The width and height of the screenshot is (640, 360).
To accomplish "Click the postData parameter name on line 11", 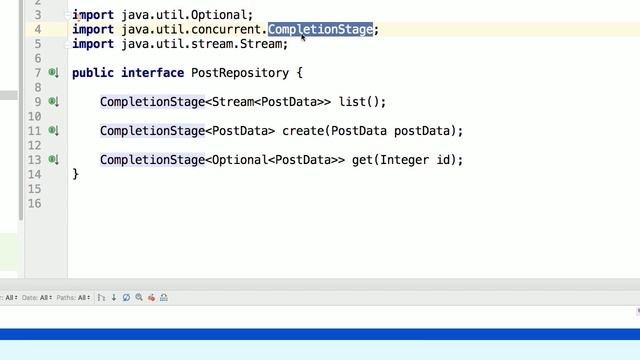I will (422, 131).
